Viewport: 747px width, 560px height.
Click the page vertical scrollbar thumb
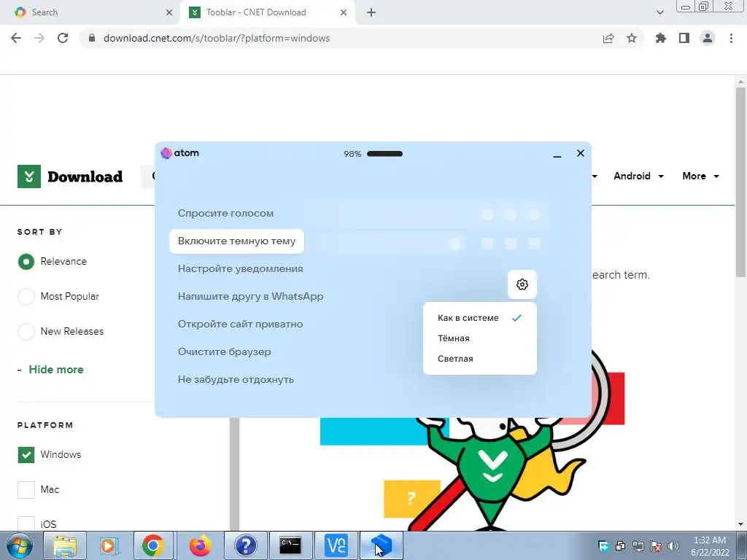[740, 182]
